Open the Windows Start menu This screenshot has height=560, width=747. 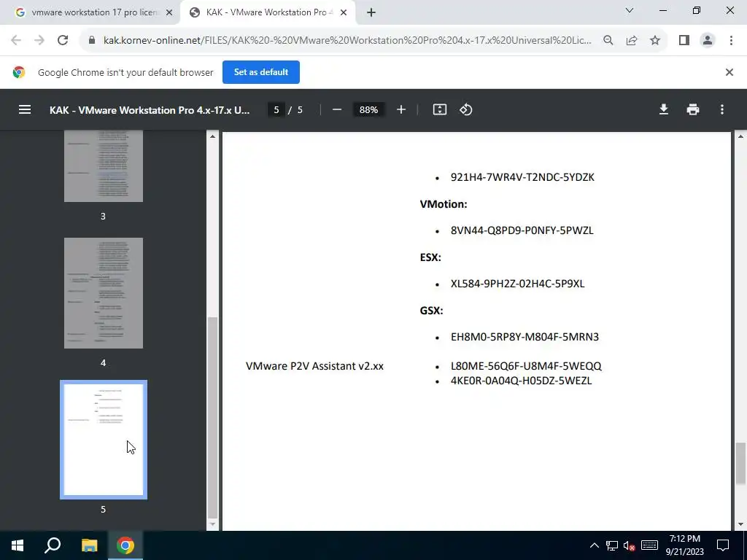pyautogui.click(x=18, y=545)
